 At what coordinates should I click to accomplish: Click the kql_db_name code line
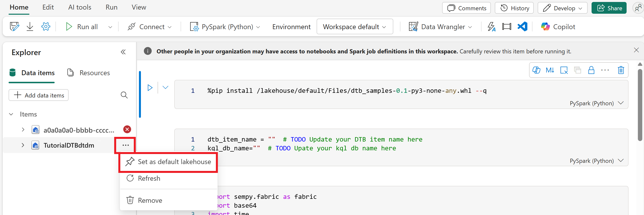click(302, 148)
